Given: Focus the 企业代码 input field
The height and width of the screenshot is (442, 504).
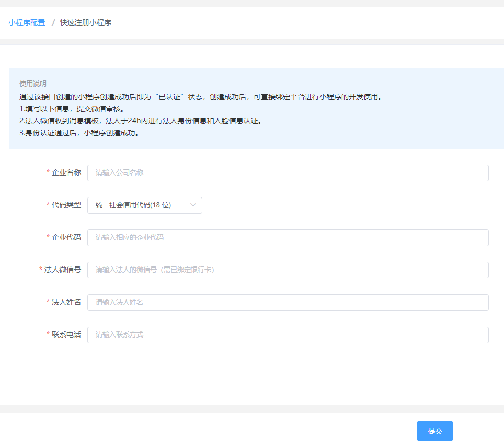Looking at the screenshot, I should click(x=288, y=238).
